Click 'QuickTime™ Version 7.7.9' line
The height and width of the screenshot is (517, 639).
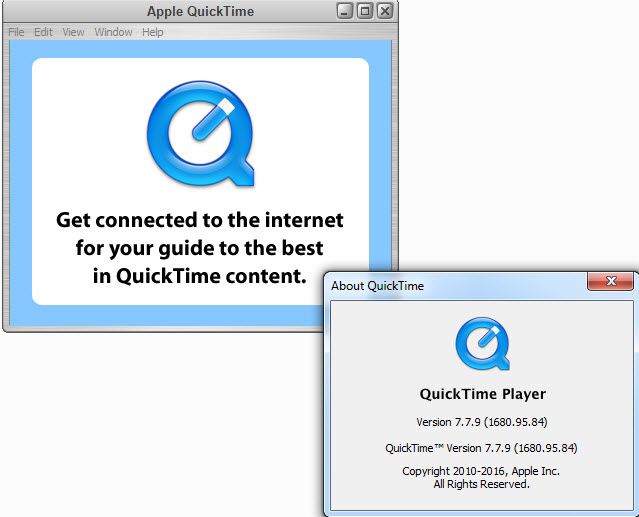(x=481, y=448)
